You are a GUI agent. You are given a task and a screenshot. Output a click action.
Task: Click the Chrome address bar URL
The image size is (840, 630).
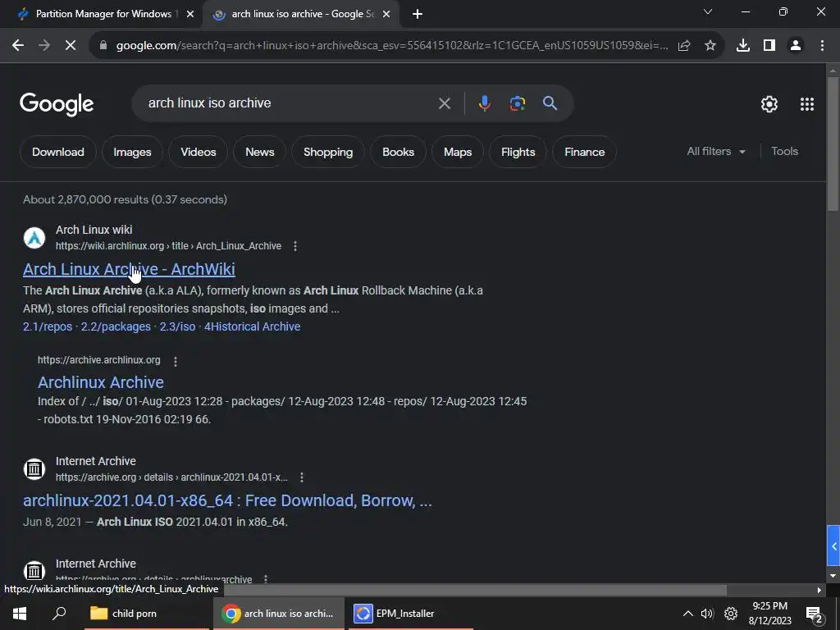(392, 46)
